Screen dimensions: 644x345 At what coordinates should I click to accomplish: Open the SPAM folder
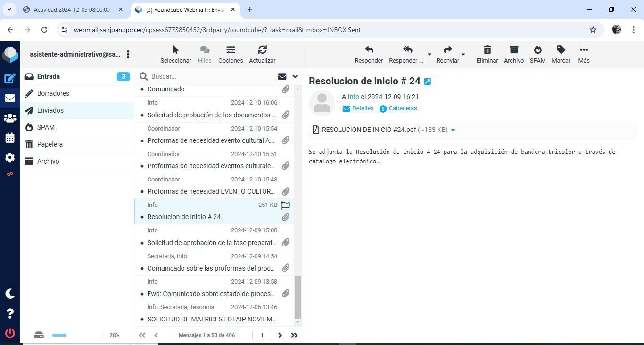[46, 127]
